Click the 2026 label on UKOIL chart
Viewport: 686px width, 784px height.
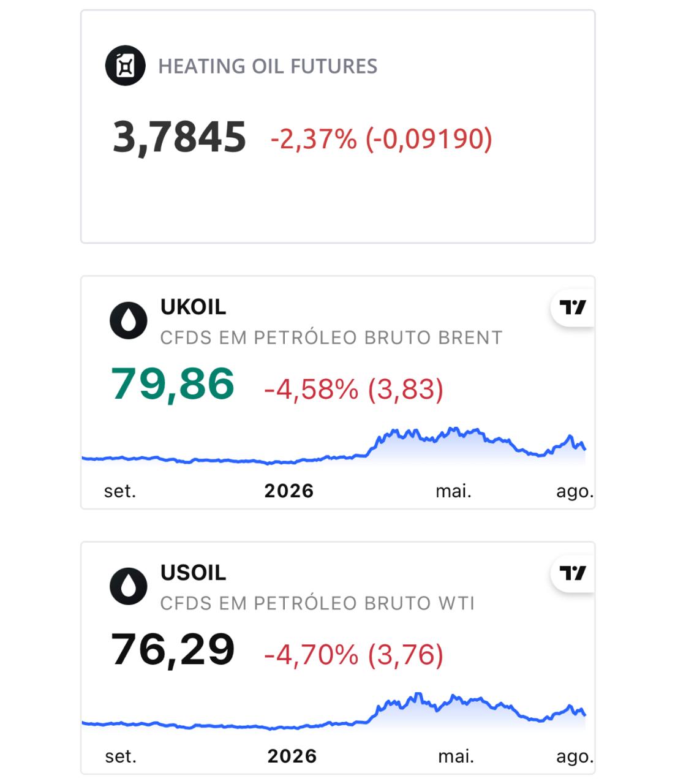click(x=289, y=491)
